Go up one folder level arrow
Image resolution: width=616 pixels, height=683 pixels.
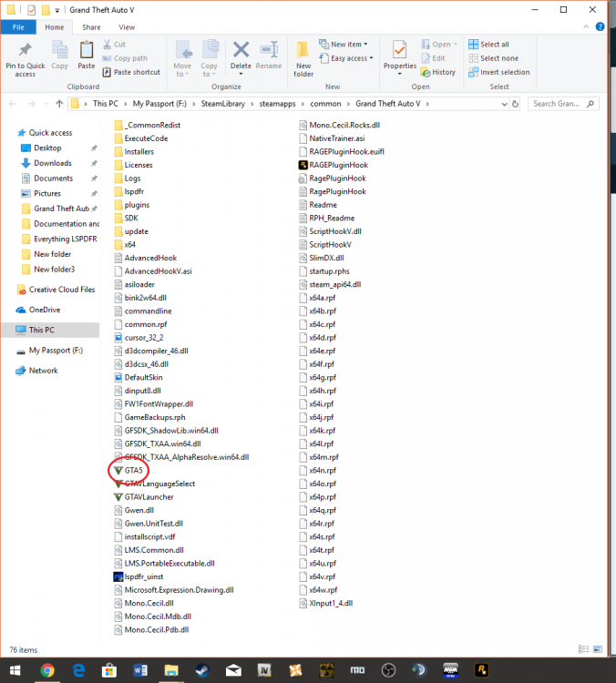(59, 104)
